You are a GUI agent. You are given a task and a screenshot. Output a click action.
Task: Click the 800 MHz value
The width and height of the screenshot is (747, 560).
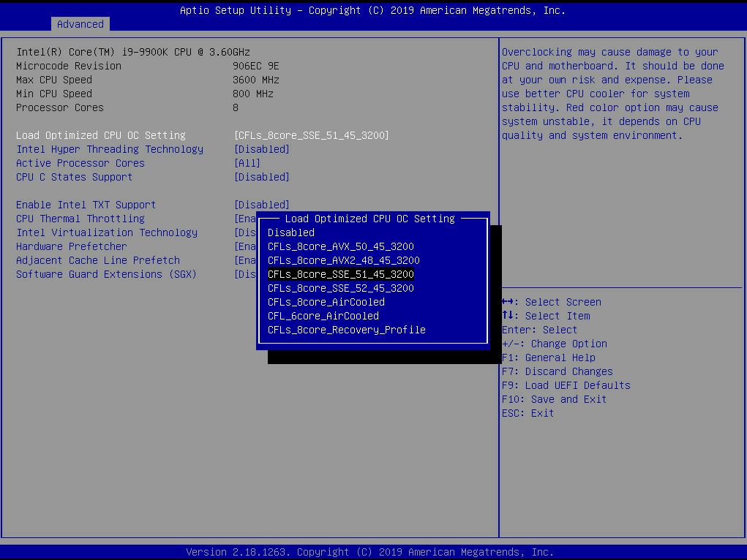[x=253, y=94]
